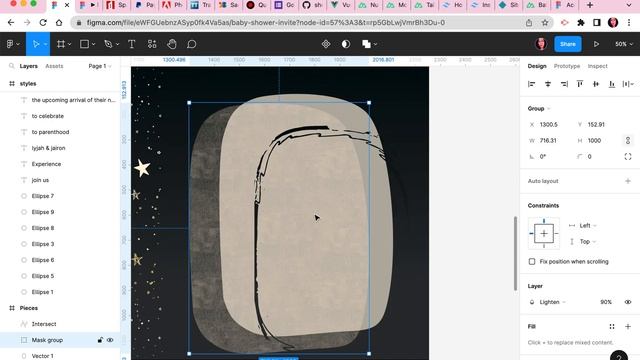Click the Use as mask icon

coord(346,44)
